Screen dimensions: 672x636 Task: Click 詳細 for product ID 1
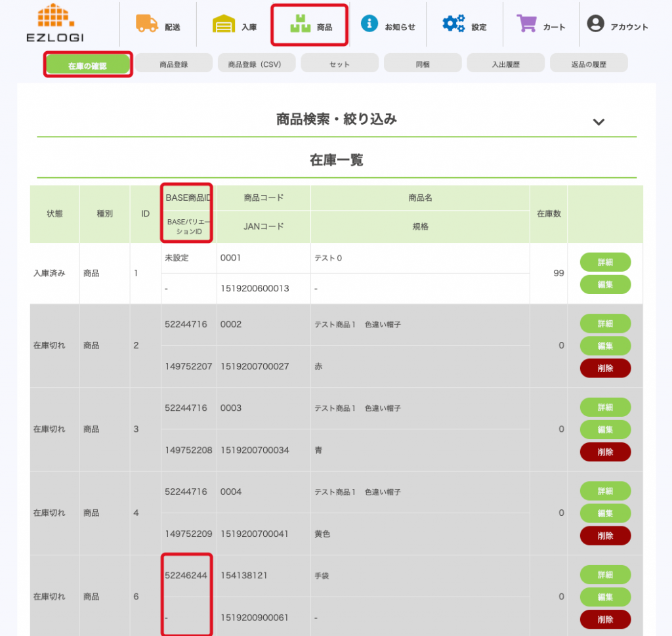(x=605, y=262)
